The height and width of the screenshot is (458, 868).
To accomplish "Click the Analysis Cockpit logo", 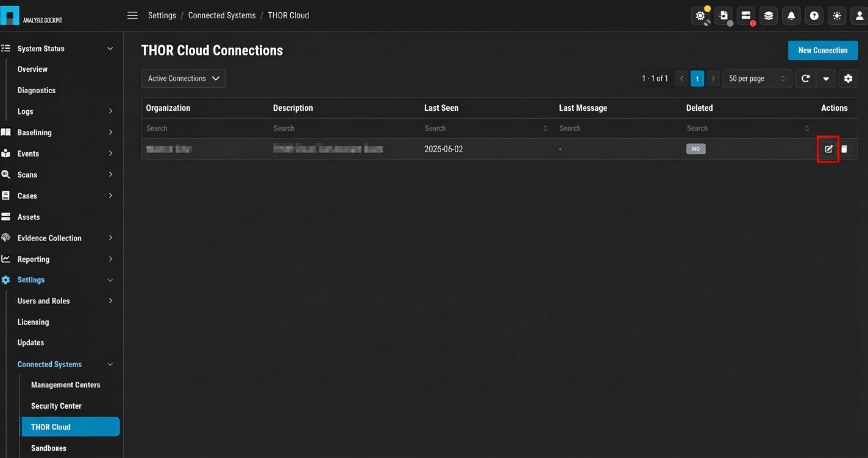I will click(32, 16).
